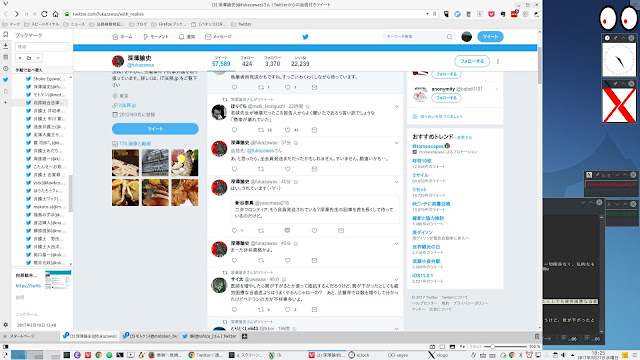Click the large ツイート button under profile
640x360 pixels.
pyautogui.click(x=155, y=129)
